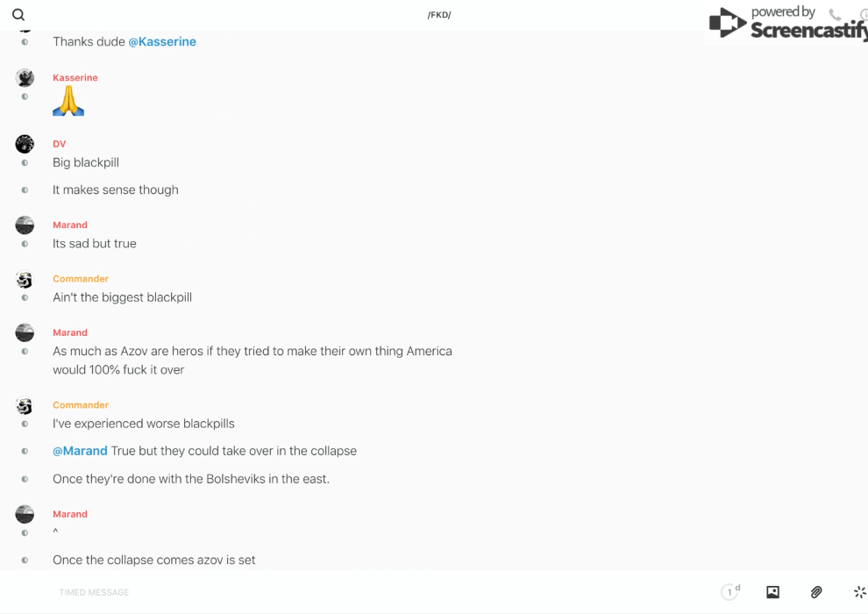
Task: Open Marand's avatar beside 'Its sad but true'
Action: [x=25, y=225]
